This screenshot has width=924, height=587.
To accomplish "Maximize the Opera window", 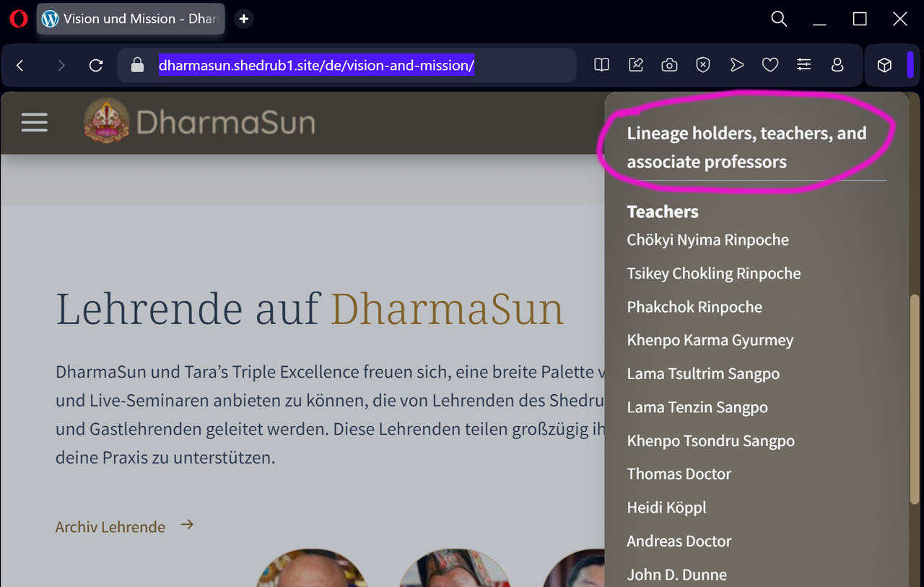I will [x=860, y=19].
